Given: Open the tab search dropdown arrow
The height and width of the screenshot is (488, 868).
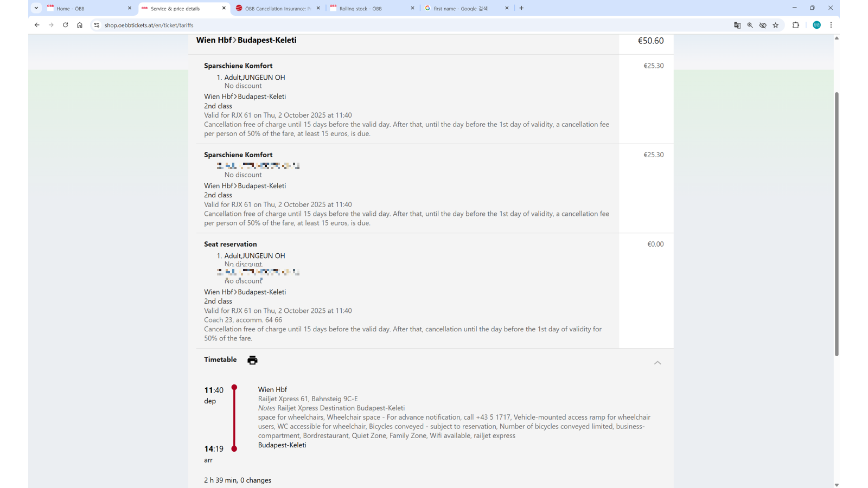Looking at the screenshot, I should (36, 8).
